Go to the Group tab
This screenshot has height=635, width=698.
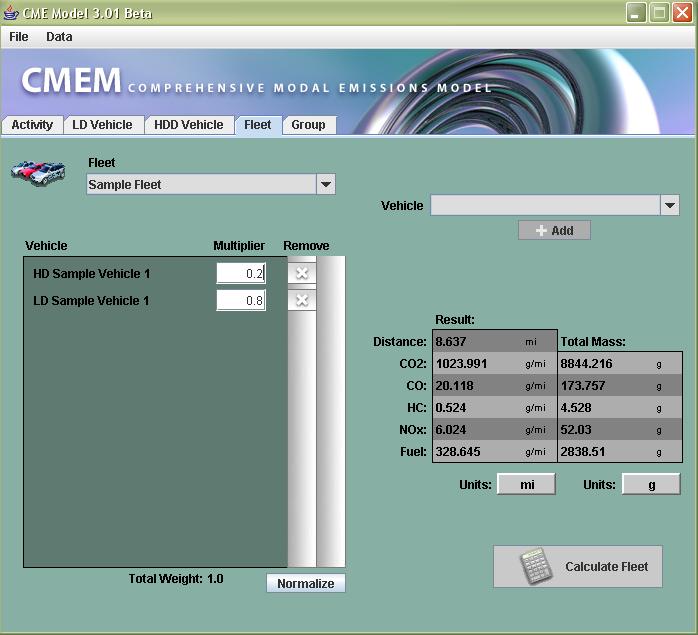pyautogui.click(x=308, y=125)
